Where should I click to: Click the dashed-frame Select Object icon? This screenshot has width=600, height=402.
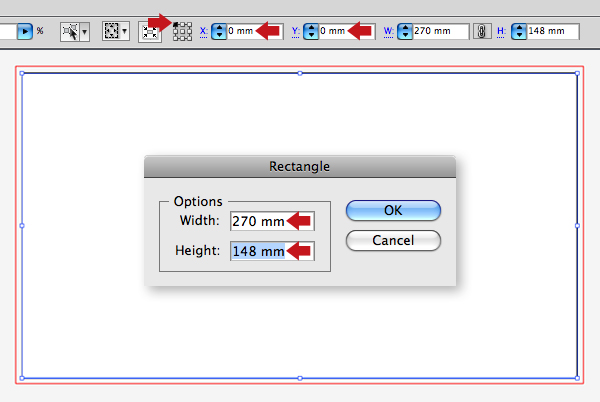click(111, 31)
